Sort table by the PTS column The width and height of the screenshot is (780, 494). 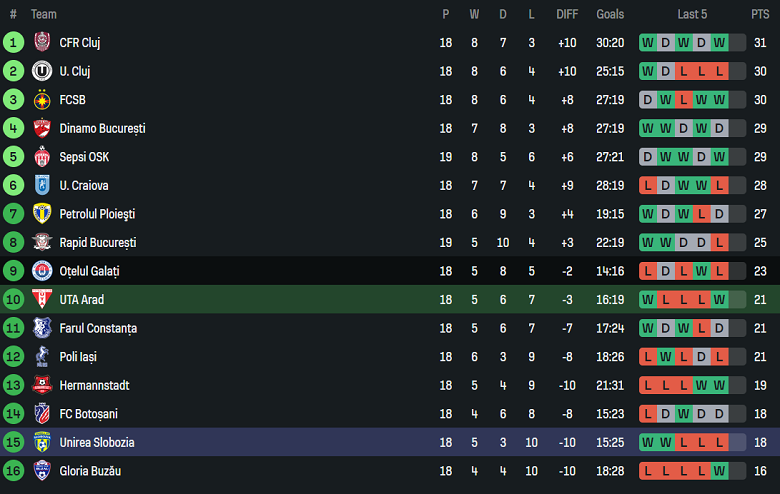click(760, 14)
